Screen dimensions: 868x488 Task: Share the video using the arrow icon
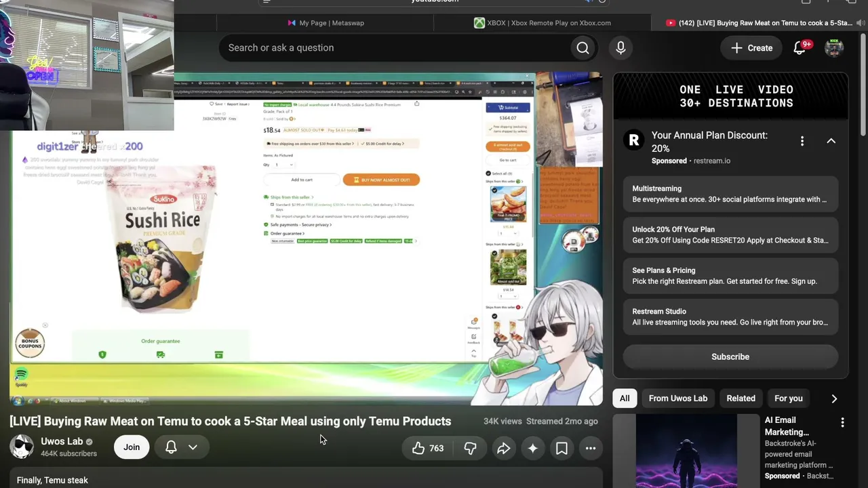pyautogui.click(x=503, y=448)
